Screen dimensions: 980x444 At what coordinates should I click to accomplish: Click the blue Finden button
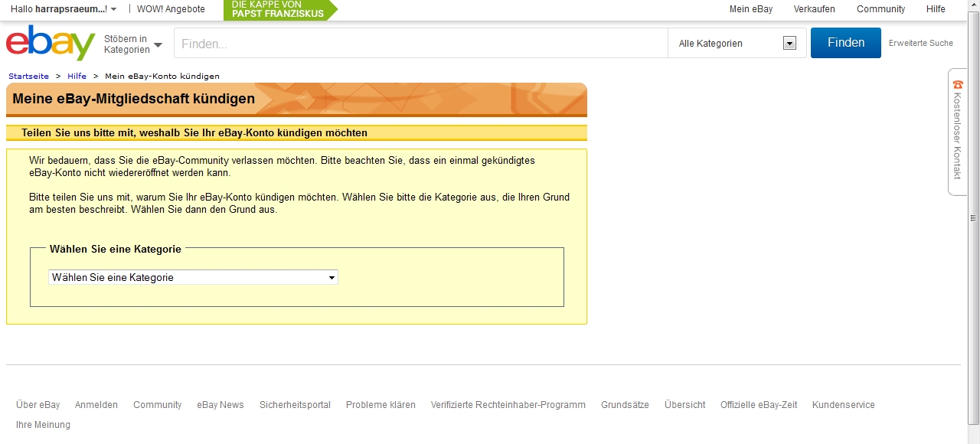[x=846, y=43]
